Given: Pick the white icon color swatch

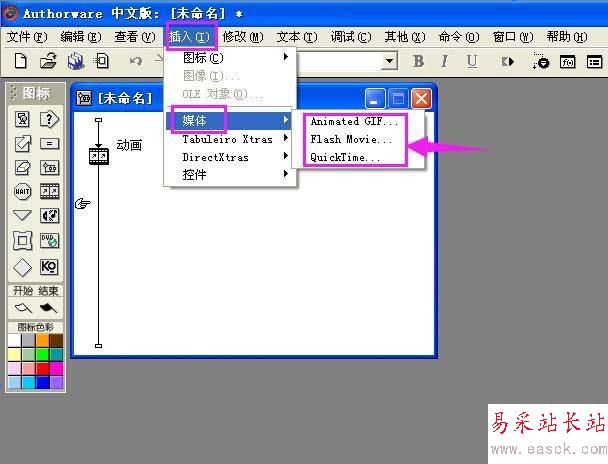Looking at the screenshot, I should click(14, 341).
